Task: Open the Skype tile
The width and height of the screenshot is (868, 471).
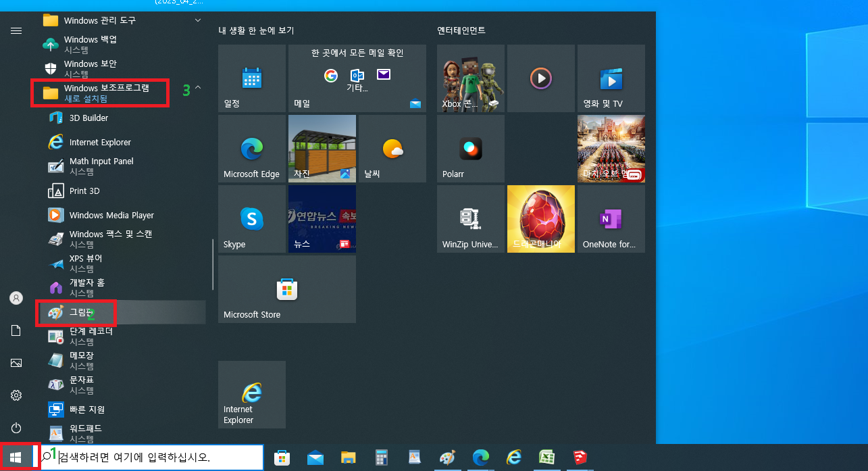Action: (x=252, y=219)
